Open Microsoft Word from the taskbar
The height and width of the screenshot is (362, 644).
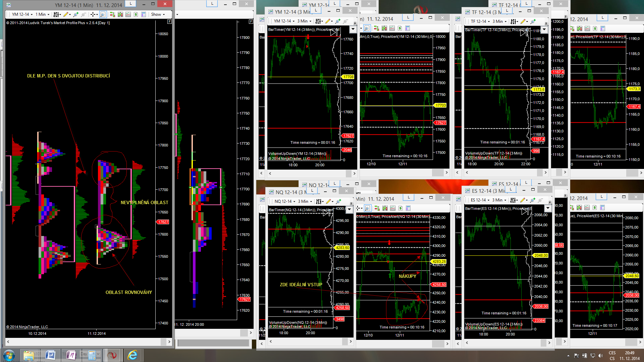coord(50,355)
